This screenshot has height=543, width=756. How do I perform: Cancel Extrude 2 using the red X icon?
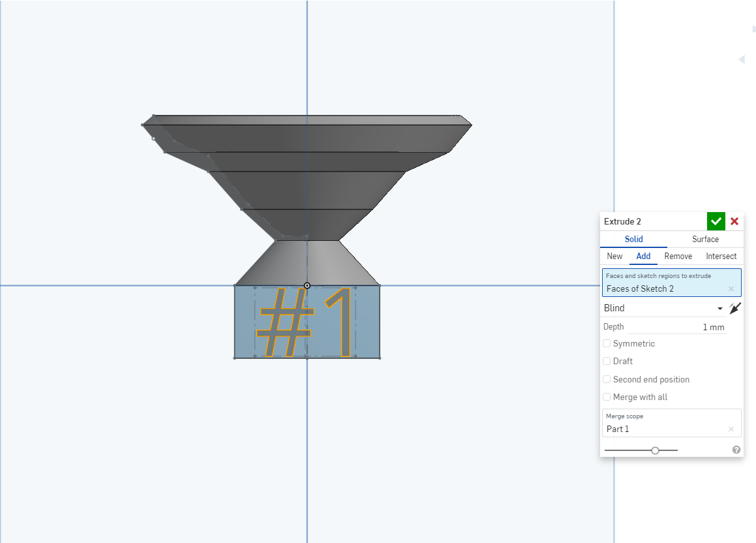(734, 221)
